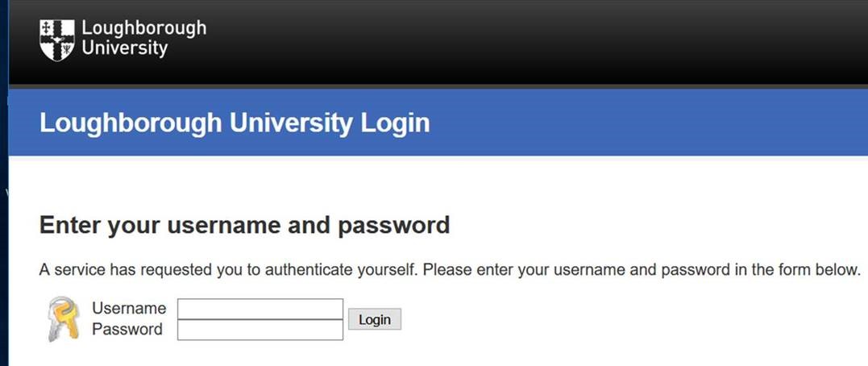Click the keys icon beside the form
The width and height of the screenshot is (868, 366).
63,318
